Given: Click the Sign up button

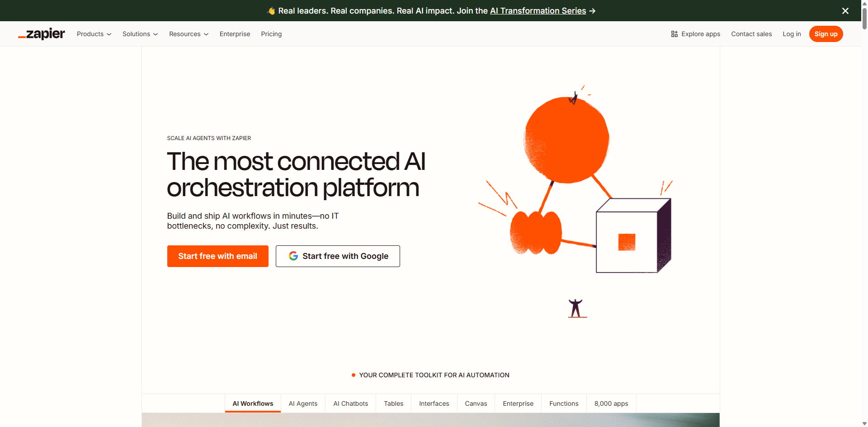Looking at the screenshot, I should click(826, 34).
